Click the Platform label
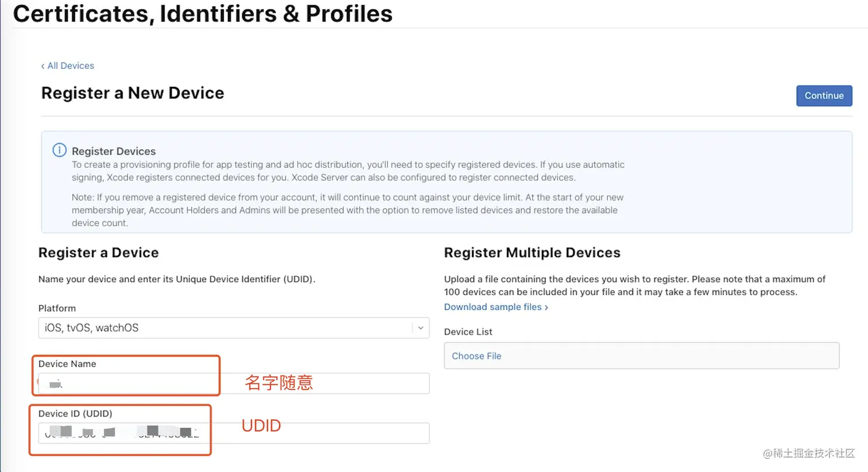The height and width of the screenshot is (472, 868). [57, 308]
